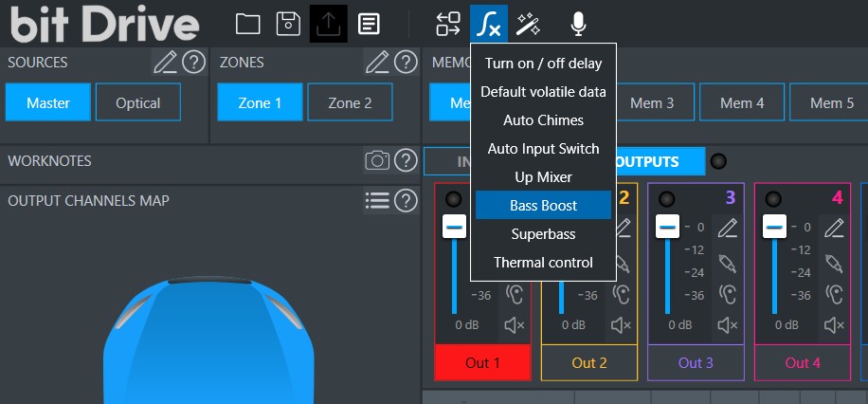Mute output channel 3

click(728, 325)
